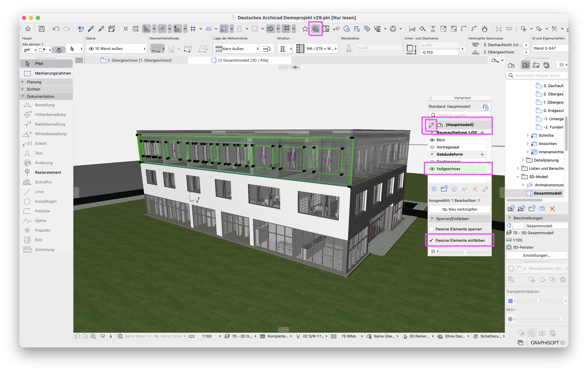Switch to the 1. Obergeschoss tab
The width and height of the screenshot is (588, 373).
pos(136,60)
